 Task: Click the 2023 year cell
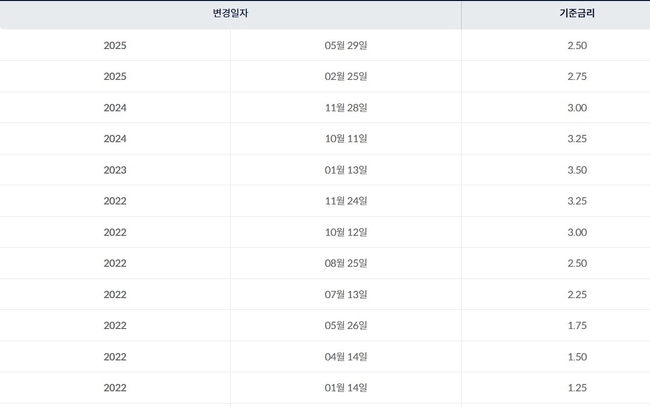[115, 170]
